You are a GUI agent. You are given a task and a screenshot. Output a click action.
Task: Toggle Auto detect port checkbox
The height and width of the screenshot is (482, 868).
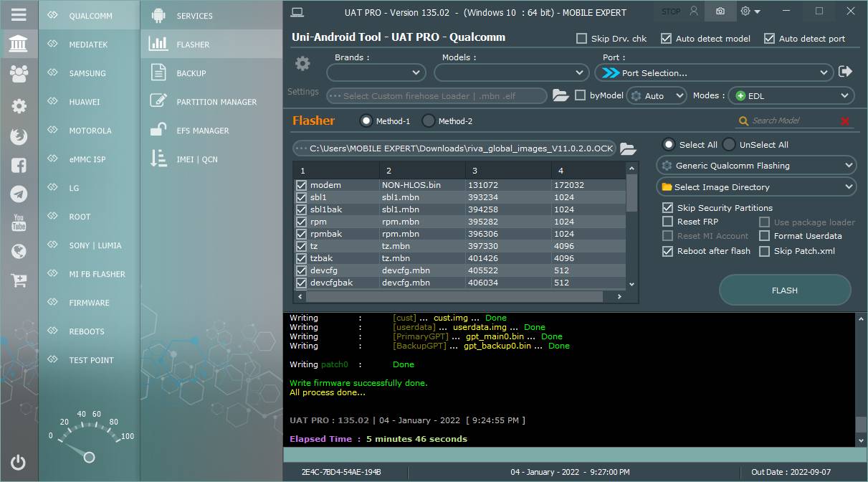point(770,39)
